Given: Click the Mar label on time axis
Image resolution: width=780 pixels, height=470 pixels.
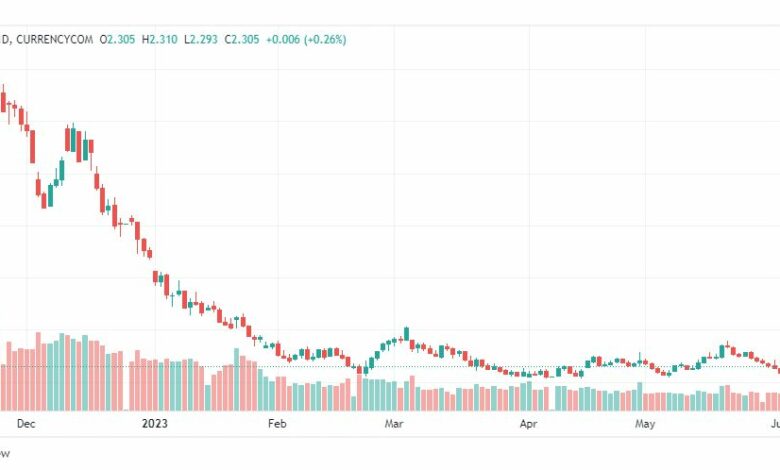Looking at the screenshot, I should coord(393,424).
